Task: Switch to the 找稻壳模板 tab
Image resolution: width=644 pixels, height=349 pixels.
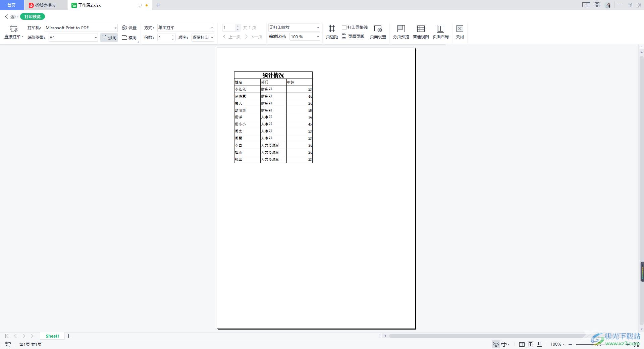Action: [x=46, y=5]
